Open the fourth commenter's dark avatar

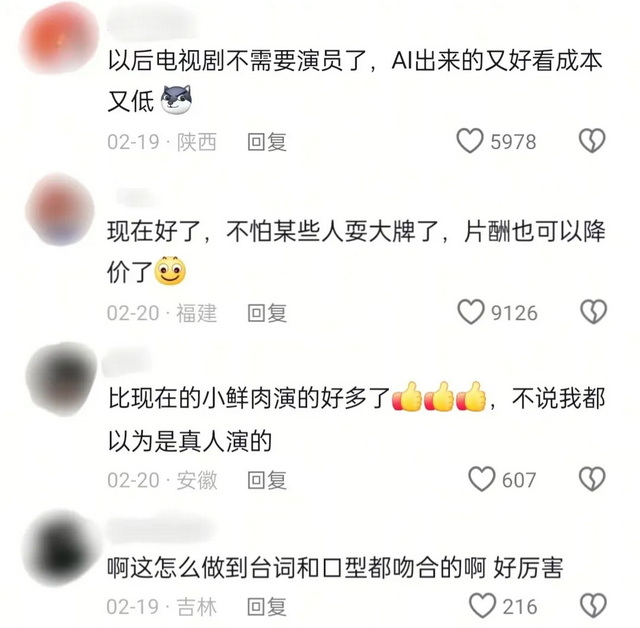(60, 548)
